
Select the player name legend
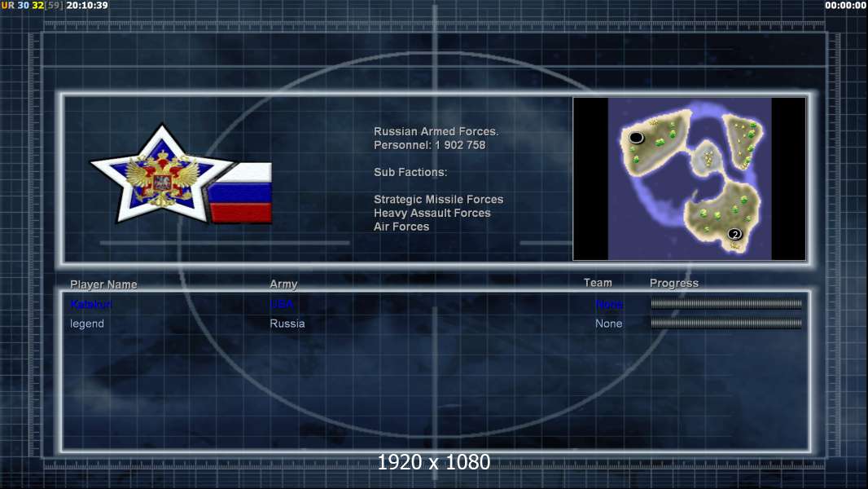coord(87,324)
